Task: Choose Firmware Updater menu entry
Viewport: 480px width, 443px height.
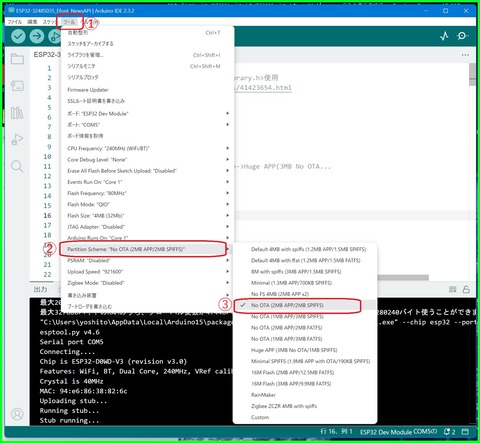Action: (147, 90)
